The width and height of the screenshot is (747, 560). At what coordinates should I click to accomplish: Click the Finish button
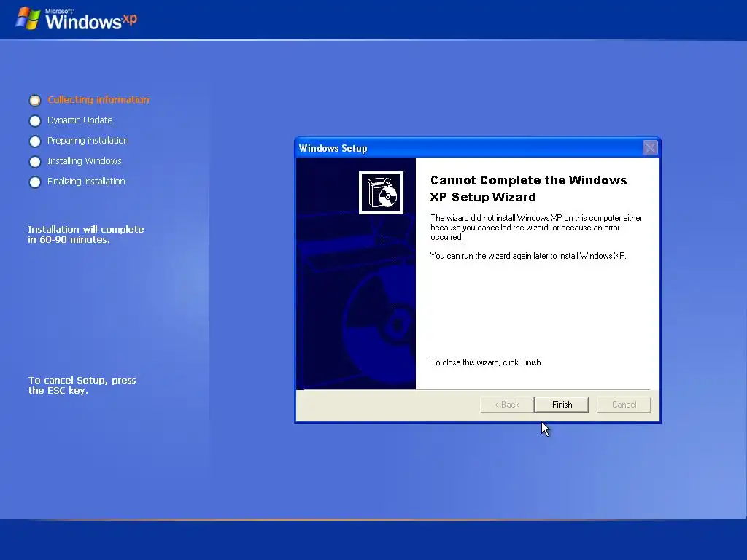pyautogui.click(x=562, y=405)
